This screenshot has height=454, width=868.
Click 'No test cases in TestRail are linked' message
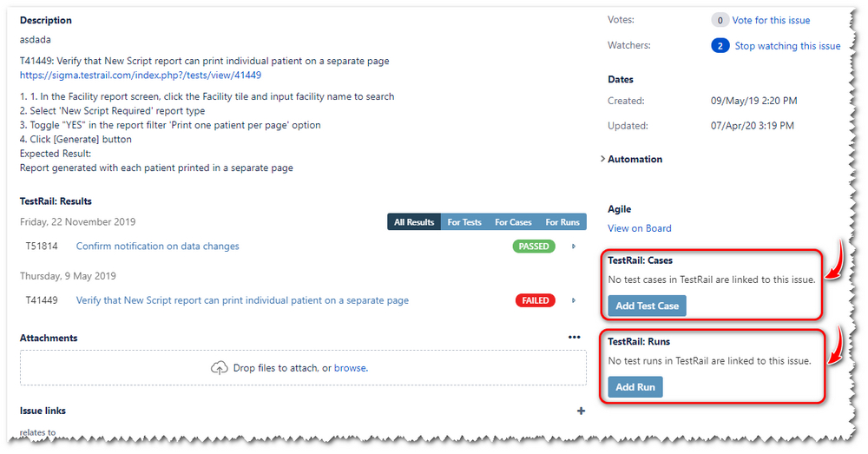[x=712, y=280]
